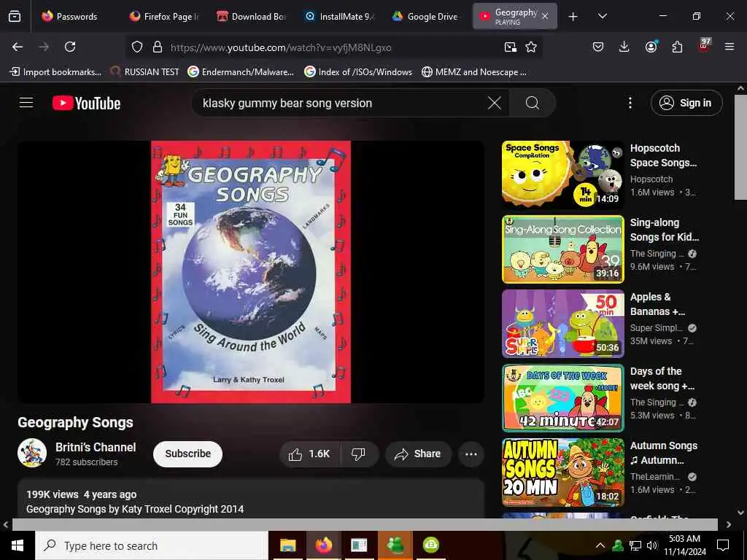The height and width of the screenshot is (560, 747).
Task: Clear the YouTube search box text
Action: pyautogui.click(x=495, y=103)
